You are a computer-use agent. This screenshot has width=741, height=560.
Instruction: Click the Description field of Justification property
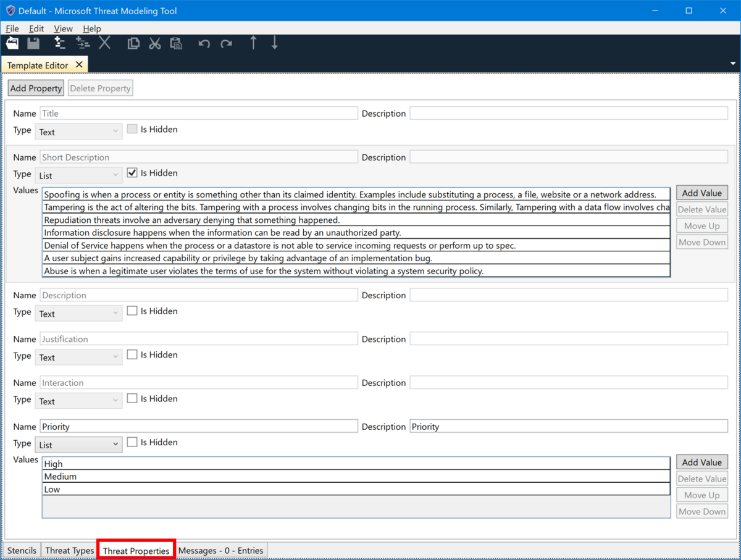coord(569,339)
